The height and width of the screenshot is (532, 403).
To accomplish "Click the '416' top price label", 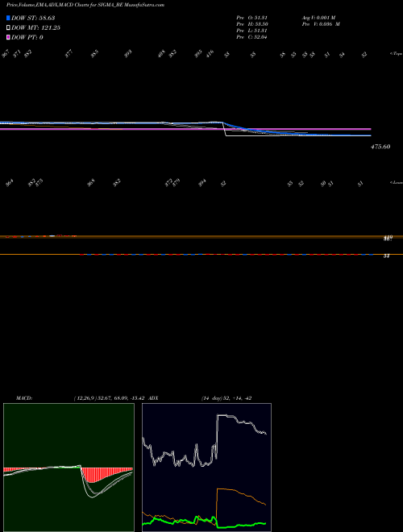I will click(210, 54).
